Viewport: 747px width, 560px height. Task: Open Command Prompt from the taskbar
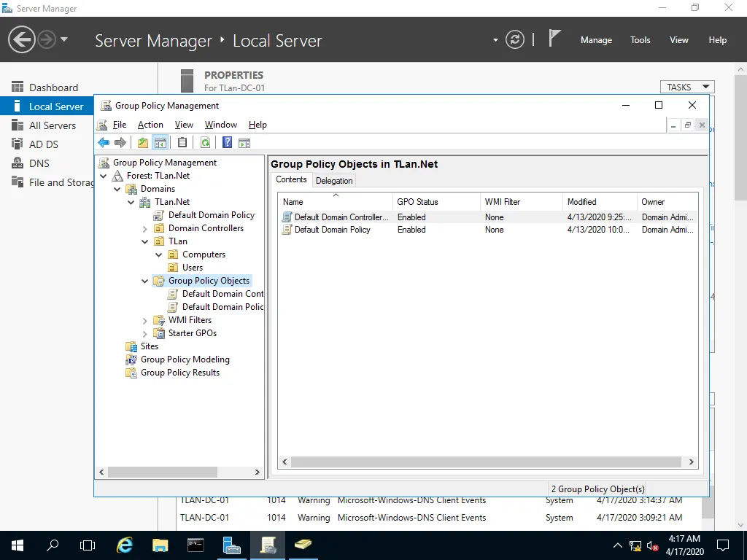196,545
